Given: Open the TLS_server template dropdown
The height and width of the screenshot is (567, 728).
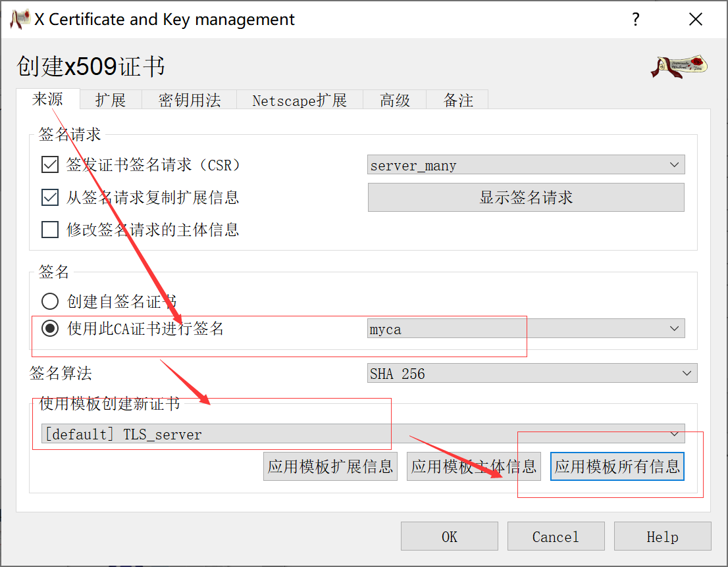Looking at the screenshot, I should [x=363, y=434].
